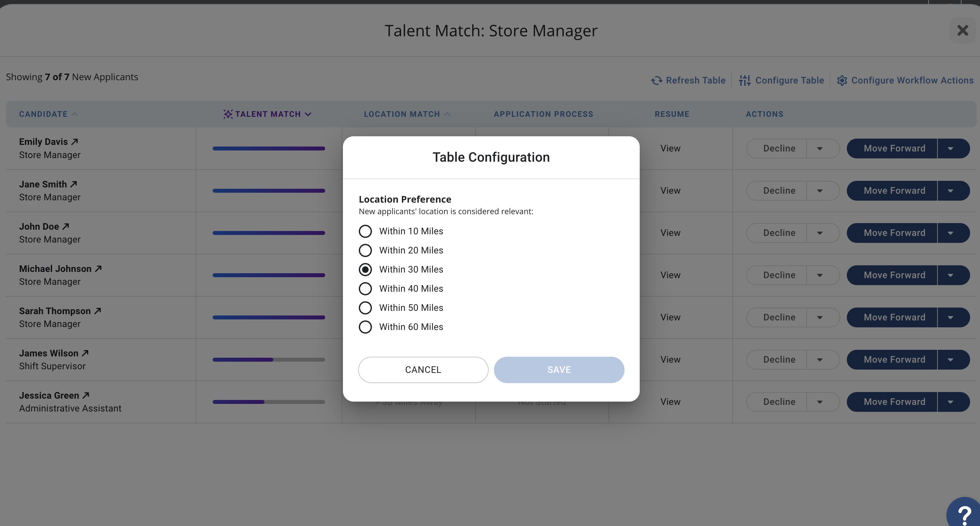Click 'Administrative Assistant' title text
The image size is (980, 526).
click(70, 409)
